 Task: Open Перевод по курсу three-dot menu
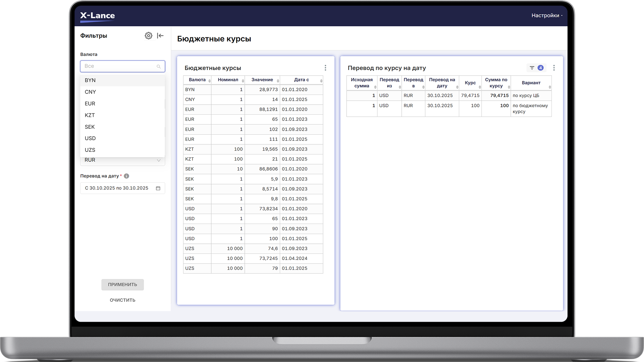point(554,68)
